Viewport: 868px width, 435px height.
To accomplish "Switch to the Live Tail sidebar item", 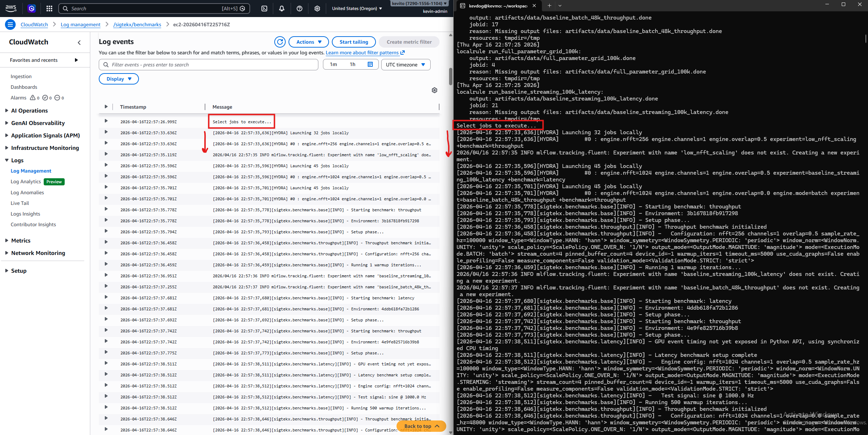I will [20, 203].
